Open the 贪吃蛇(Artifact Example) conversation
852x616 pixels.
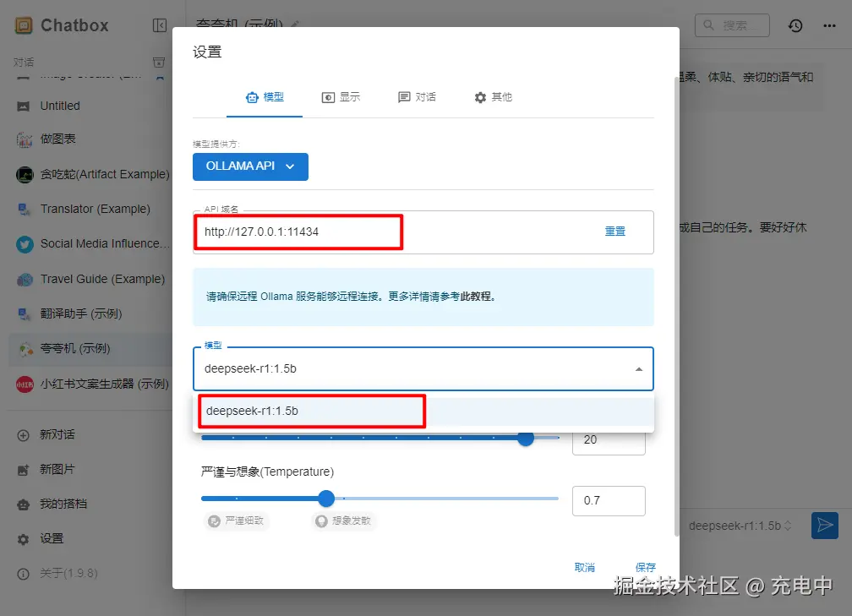[x=90, y=174]
